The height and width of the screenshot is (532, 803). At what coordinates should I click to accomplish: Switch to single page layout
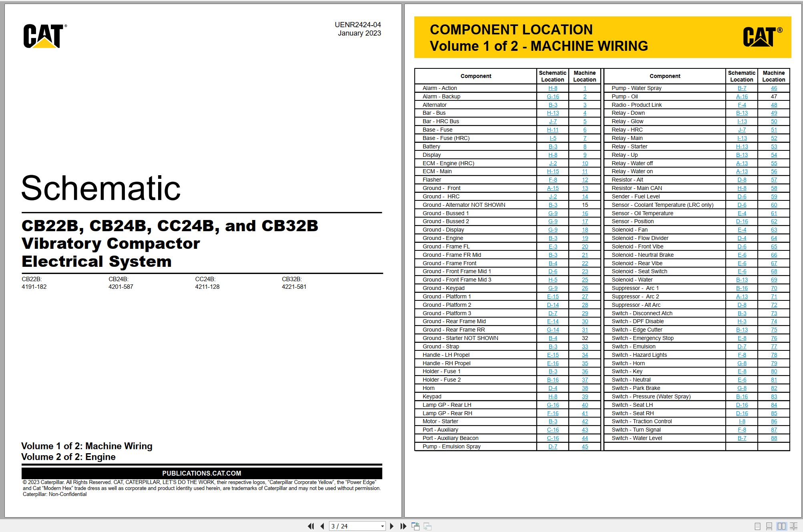coord(757,526)
